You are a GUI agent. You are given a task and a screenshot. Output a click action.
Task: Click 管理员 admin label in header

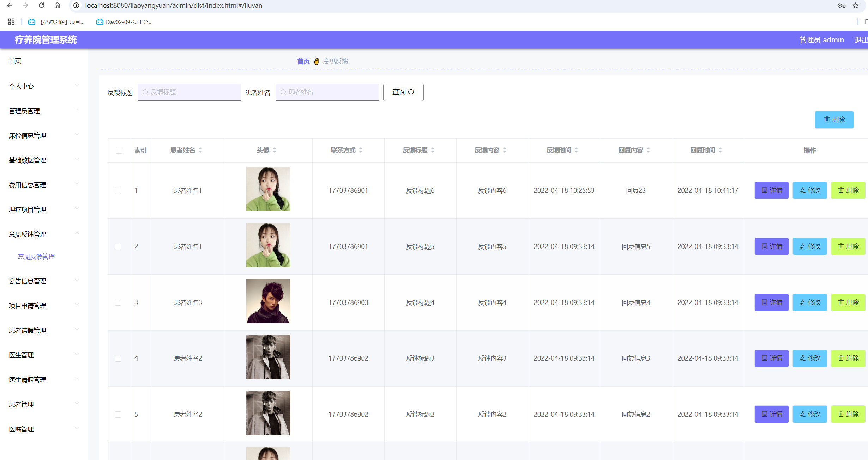(821, 40)
